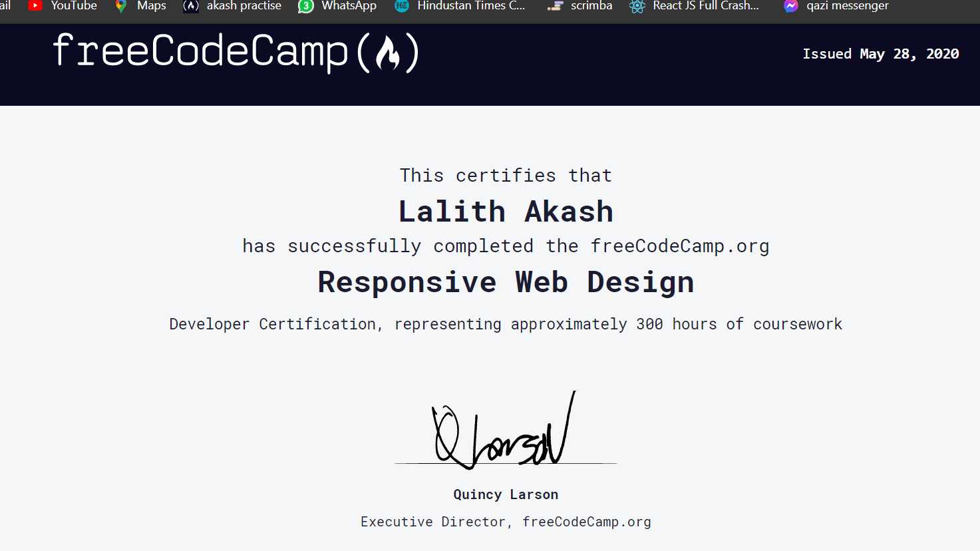Click the 'This certifies that' line
Viewport: 980px width, 551px height.
point(506,175)
